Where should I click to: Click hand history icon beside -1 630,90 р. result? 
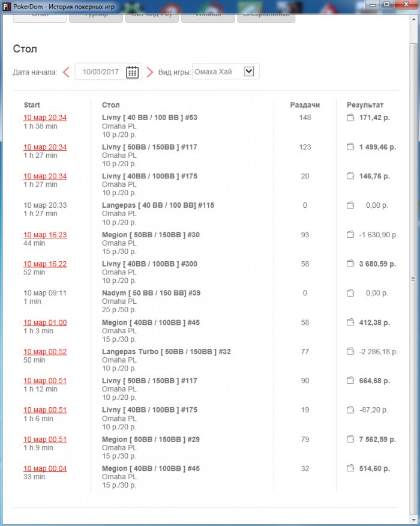click(350, 235)
